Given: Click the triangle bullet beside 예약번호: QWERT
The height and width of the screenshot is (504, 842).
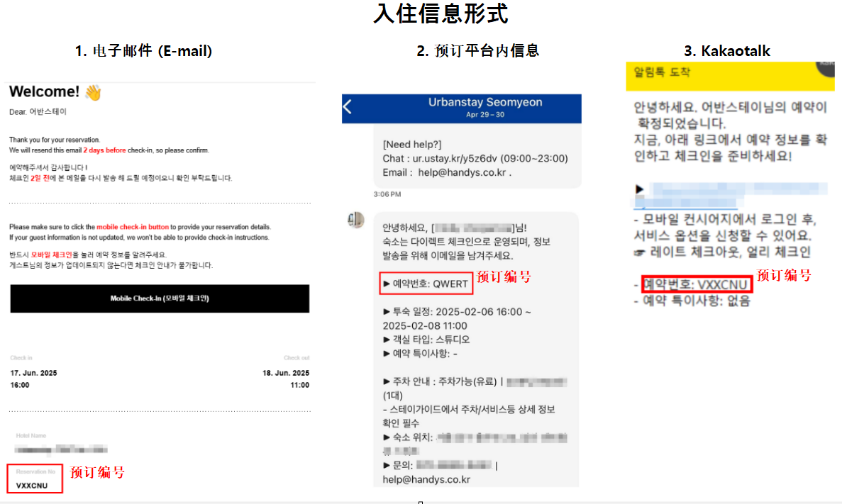Looking at the screenshot, I should (387, 284).
